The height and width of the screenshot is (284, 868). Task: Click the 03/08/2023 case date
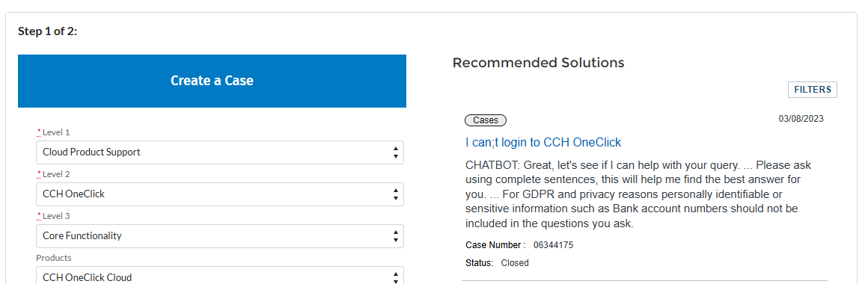click(x=801, y=119)
